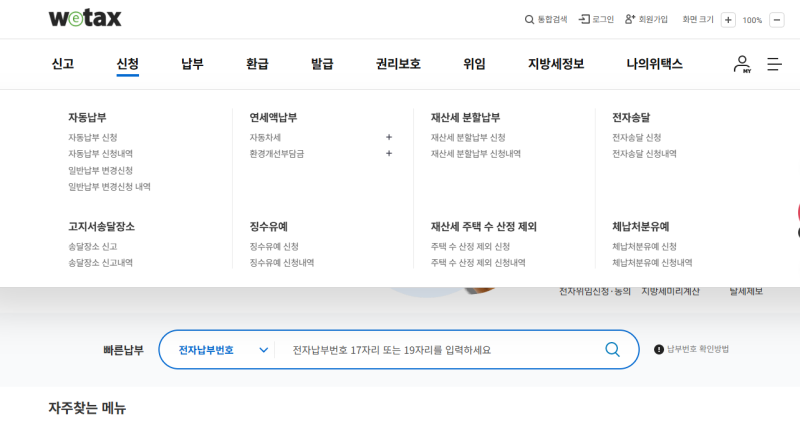800x423 pixels.
Task: Decrease screen size with minus button
Action: (777, 20)
